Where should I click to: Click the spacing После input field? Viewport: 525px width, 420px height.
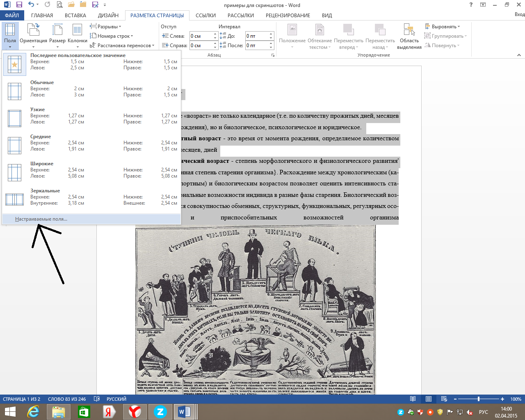(x=257, y=46)
